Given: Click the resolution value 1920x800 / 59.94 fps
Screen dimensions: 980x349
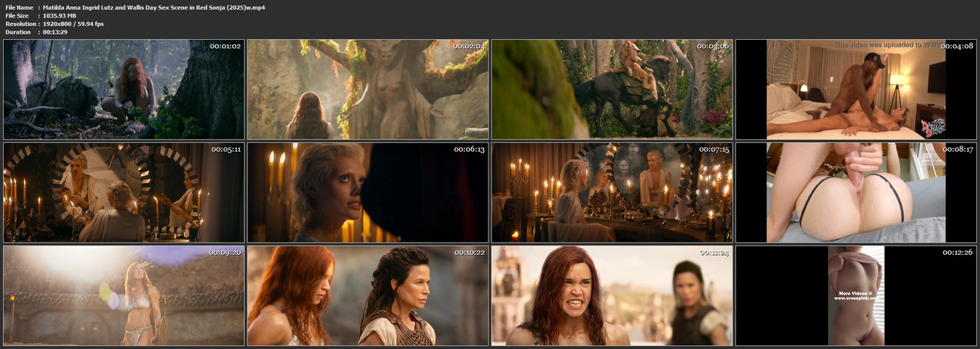Looking at the screenshot, I should point(73,24).
